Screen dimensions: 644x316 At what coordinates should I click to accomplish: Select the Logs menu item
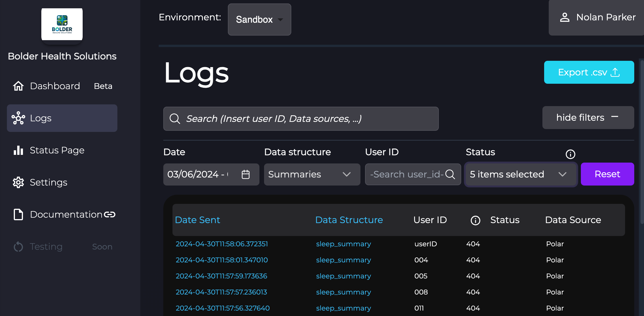pos(62,118)
